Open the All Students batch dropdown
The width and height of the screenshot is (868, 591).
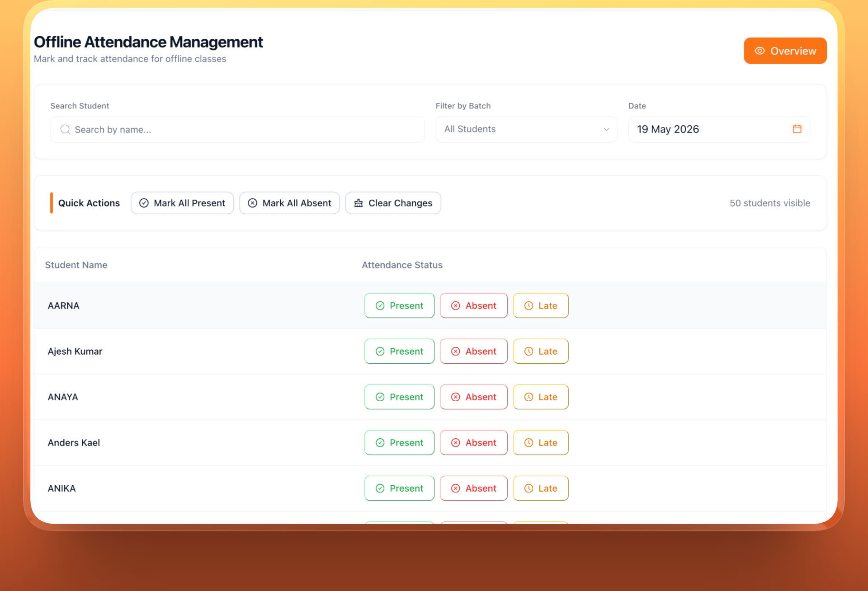[526, 129]
